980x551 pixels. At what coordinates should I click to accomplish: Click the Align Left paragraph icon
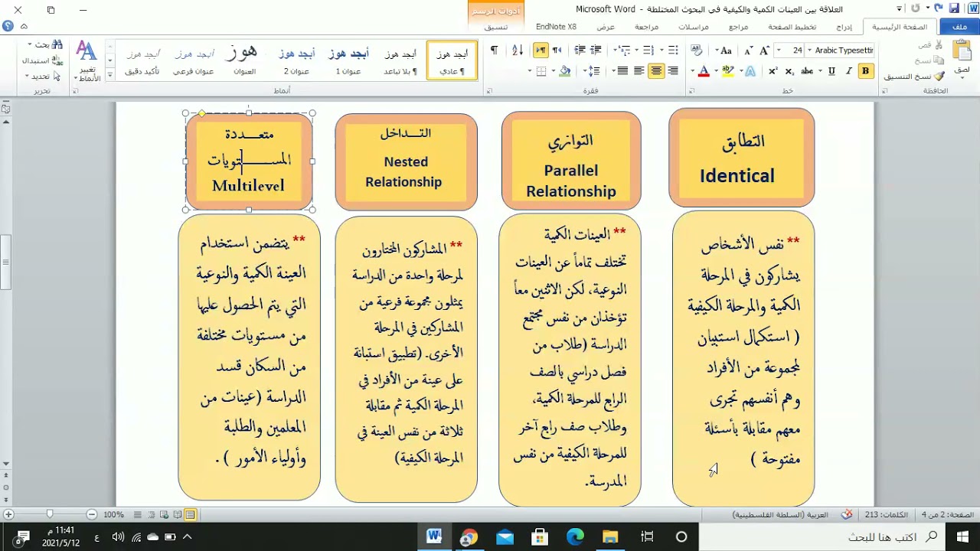click(x=639, y=71)
